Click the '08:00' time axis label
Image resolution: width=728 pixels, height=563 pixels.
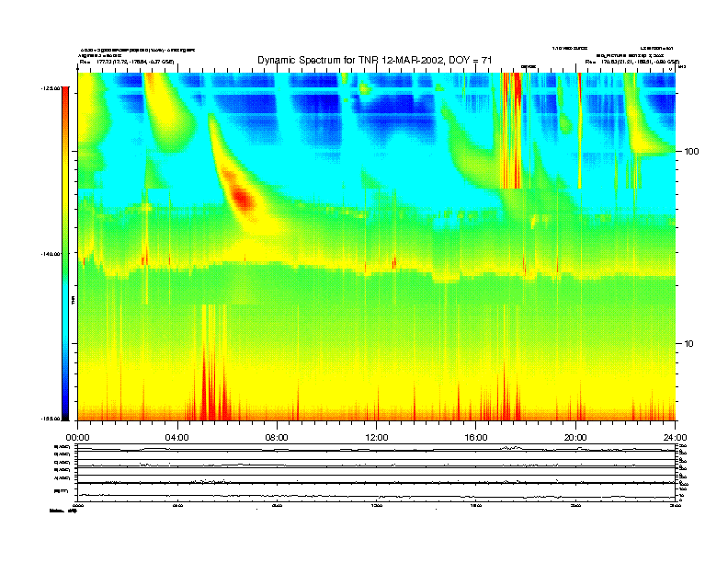click(277, 438)
